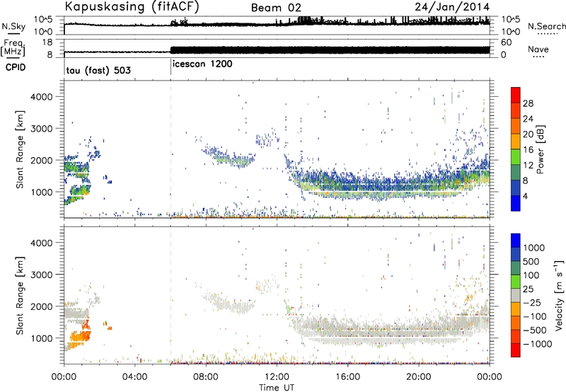Click the dashed CPID change line in power panel
This screenshot has height=392, width=566.
[x=171, y=149]
